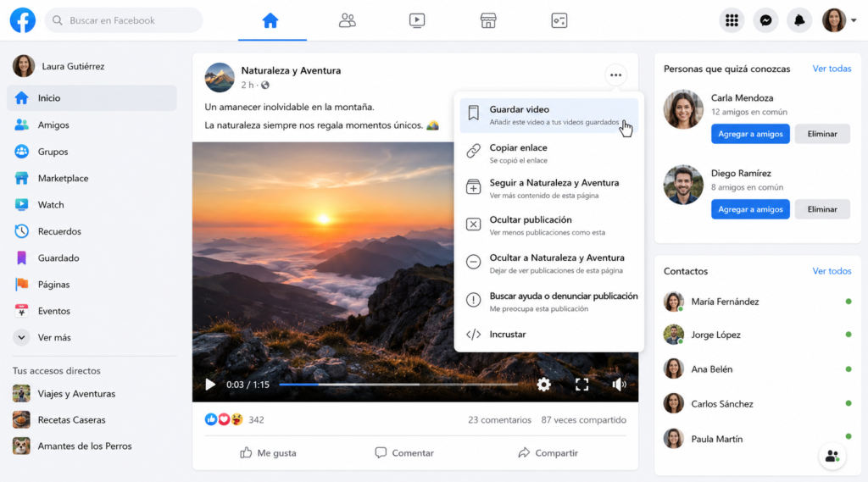Select Incrustar embed option
The width and height of the screenshot is (868, 482).
tap(548, 335)
